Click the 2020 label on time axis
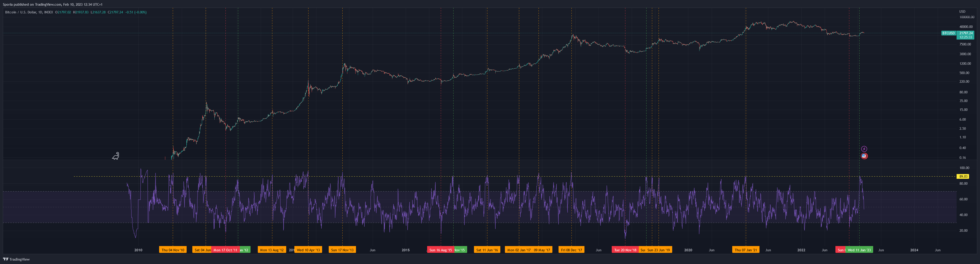Viewport: 980px width, 264px height. click(688, 250)
